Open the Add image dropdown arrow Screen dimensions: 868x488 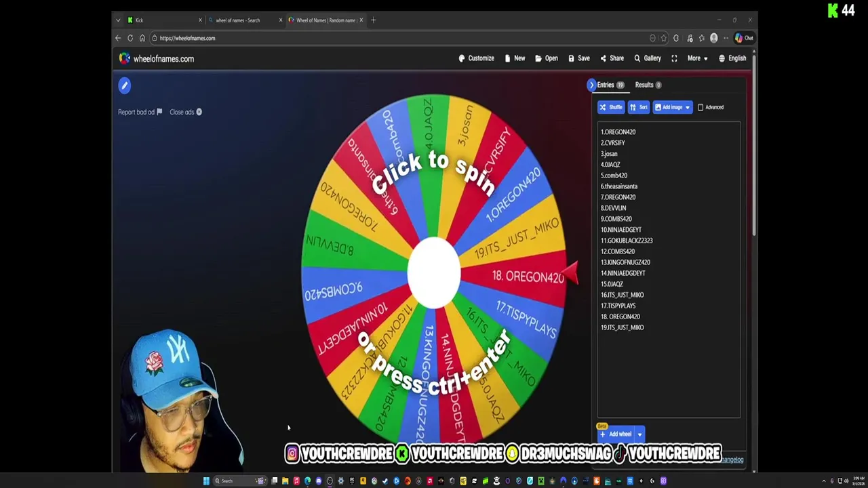tap(688, 107)
